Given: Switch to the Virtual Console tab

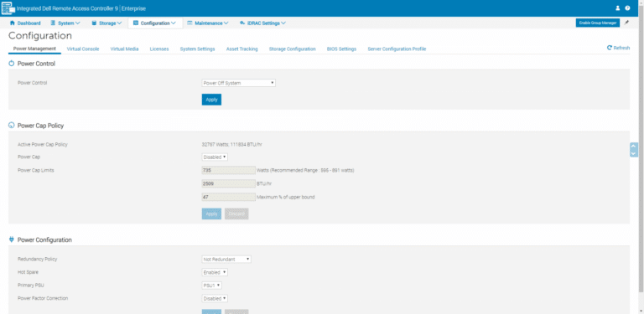Looking at the screenshot, I should tap(83, 49).
